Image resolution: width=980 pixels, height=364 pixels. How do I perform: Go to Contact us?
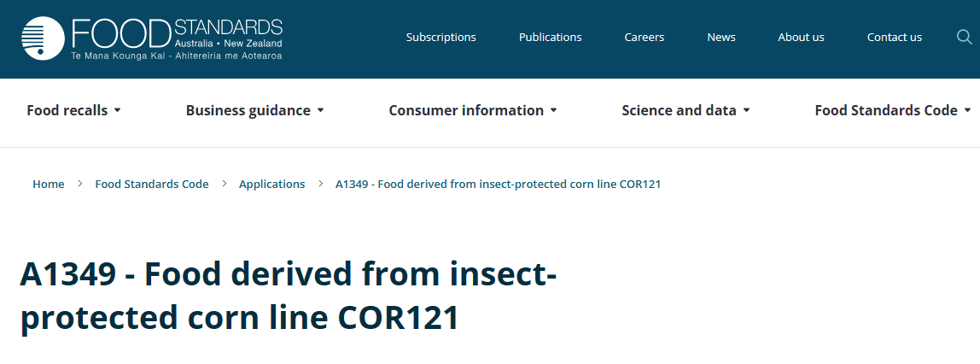pyautogui.click(x=895, y=37)
